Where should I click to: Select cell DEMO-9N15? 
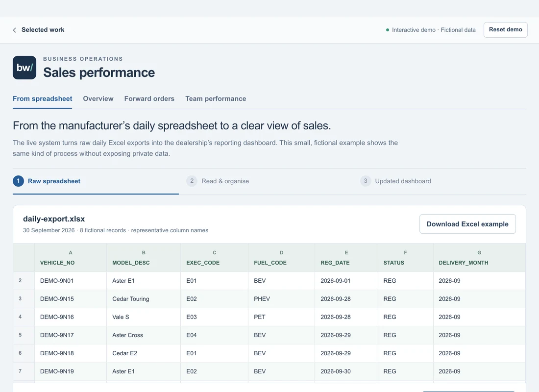click(x=71, y=299)
